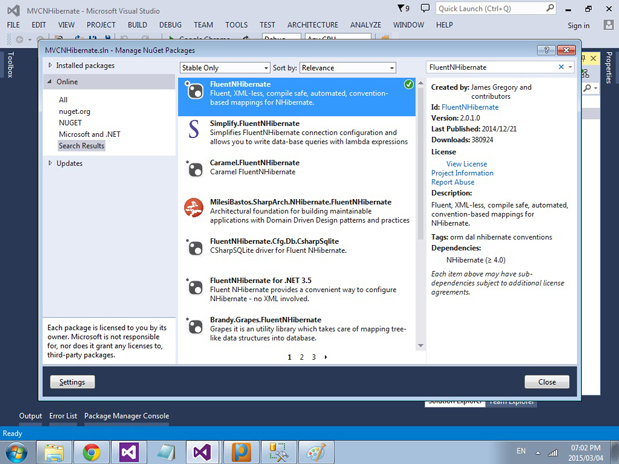The height and width of the screenshot is (464, 619).
Task: Clear the FluentNHibernate search text
Action: (x=561, y=67)
